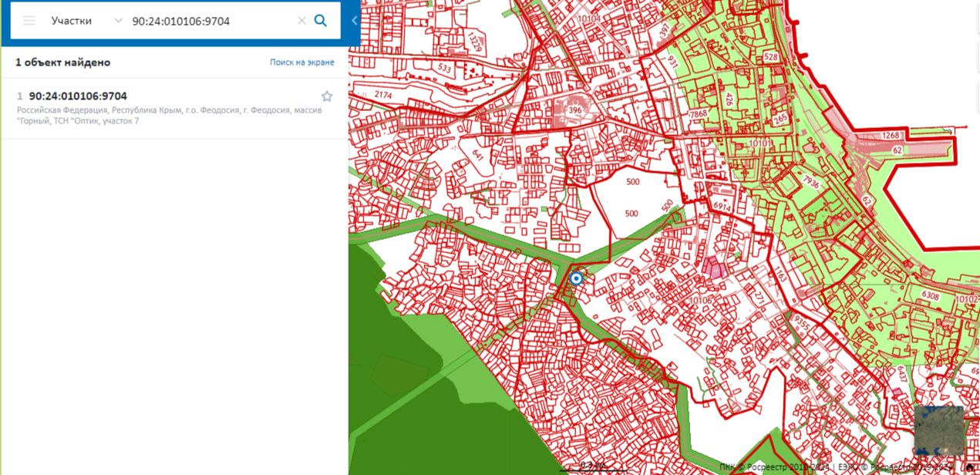Click map parcel labeled 533

[x=444, y=68]
